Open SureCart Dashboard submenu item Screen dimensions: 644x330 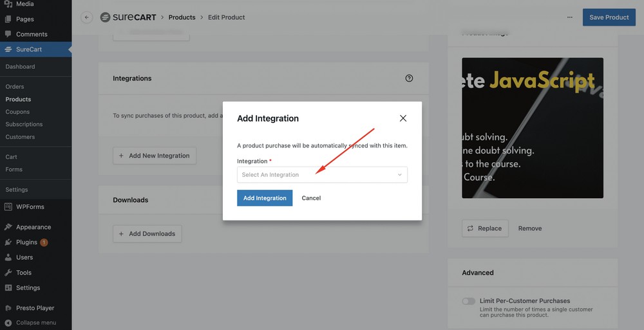(20, 66)
